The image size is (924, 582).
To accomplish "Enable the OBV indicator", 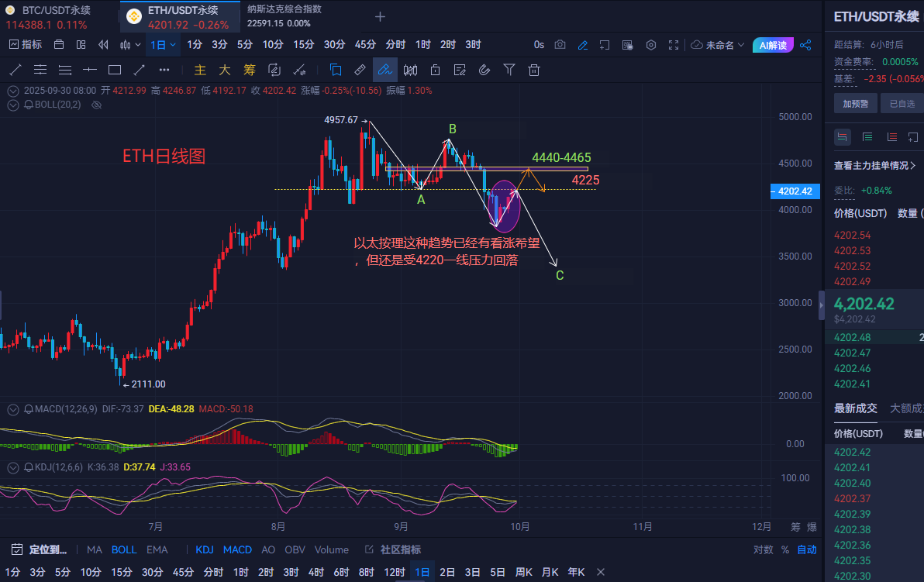I will 295,549.
